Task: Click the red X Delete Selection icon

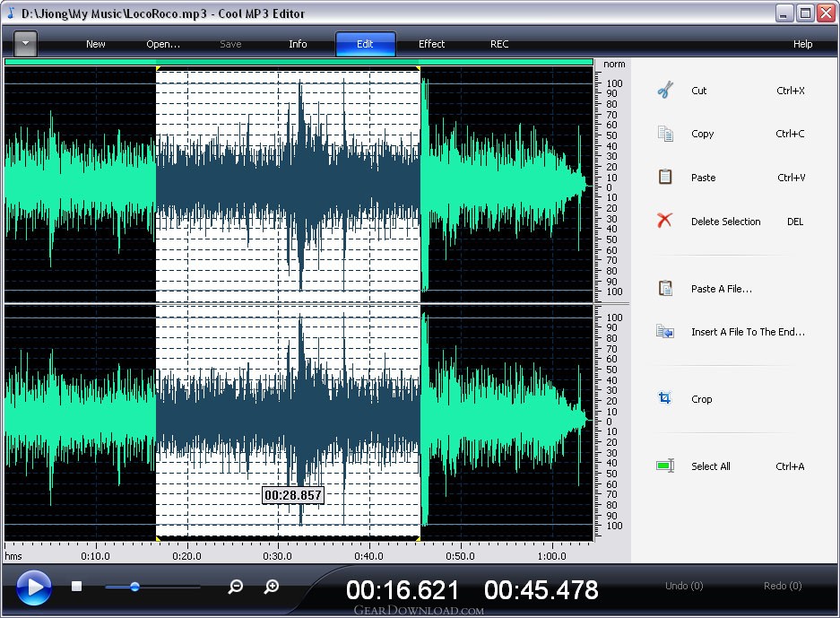Action: tap(664, 220)
